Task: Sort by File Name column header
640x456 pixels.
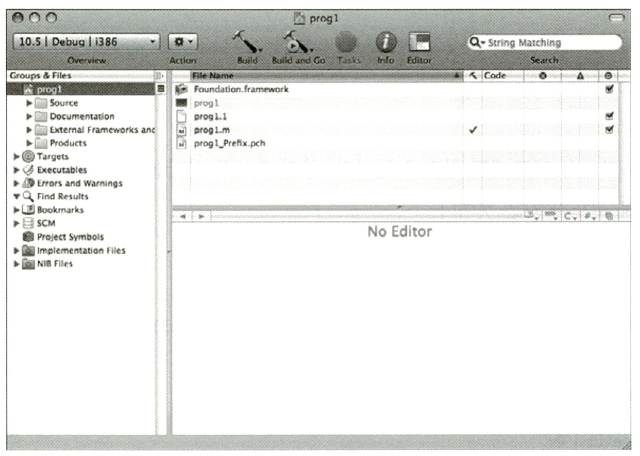Action: point(320,75)
